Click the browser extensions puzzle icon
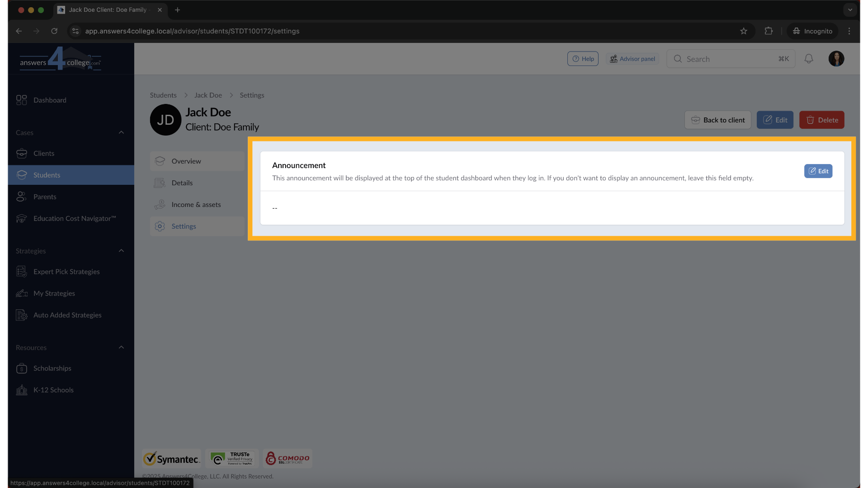Screen dimensions: 868x488 [x=769, y=31]
